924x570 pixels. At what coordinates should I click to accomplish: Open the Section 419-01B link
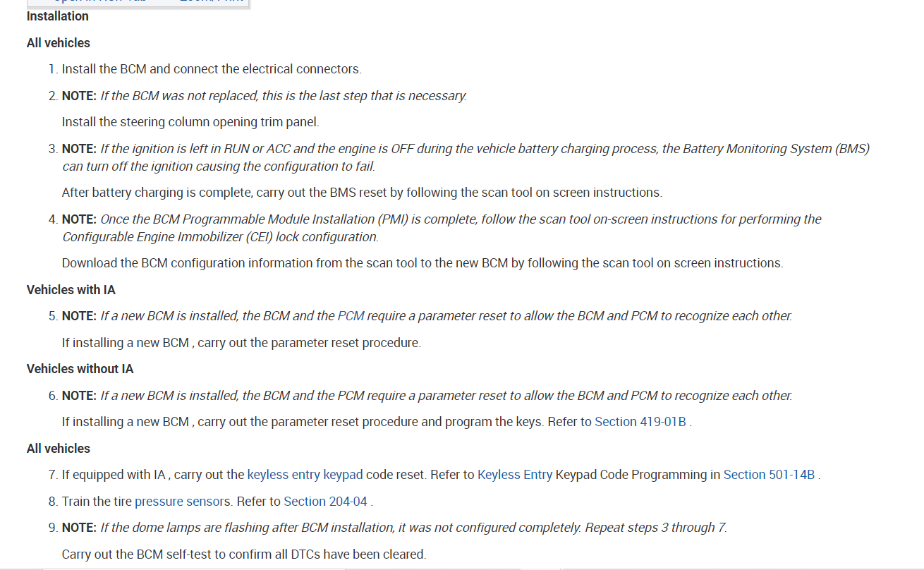click(640, 422)
